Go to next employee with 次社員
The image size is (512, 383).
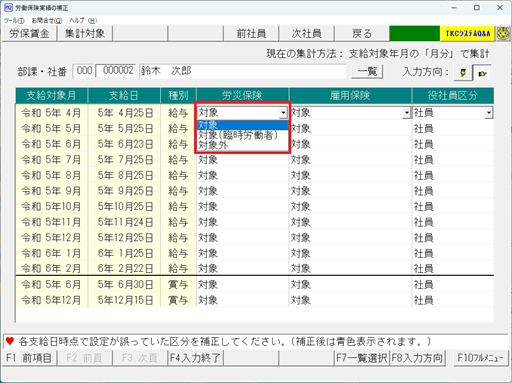(306, 34)
